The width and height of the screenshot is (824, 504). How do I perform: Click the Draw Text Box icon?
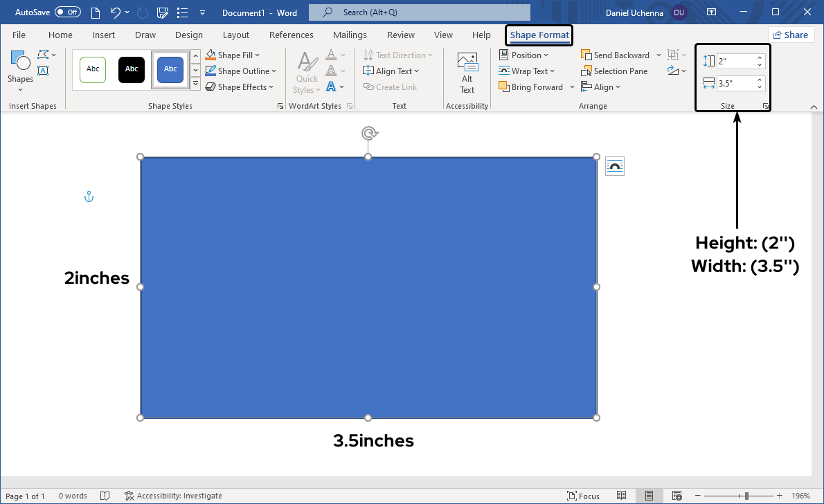tap(43, 70)
